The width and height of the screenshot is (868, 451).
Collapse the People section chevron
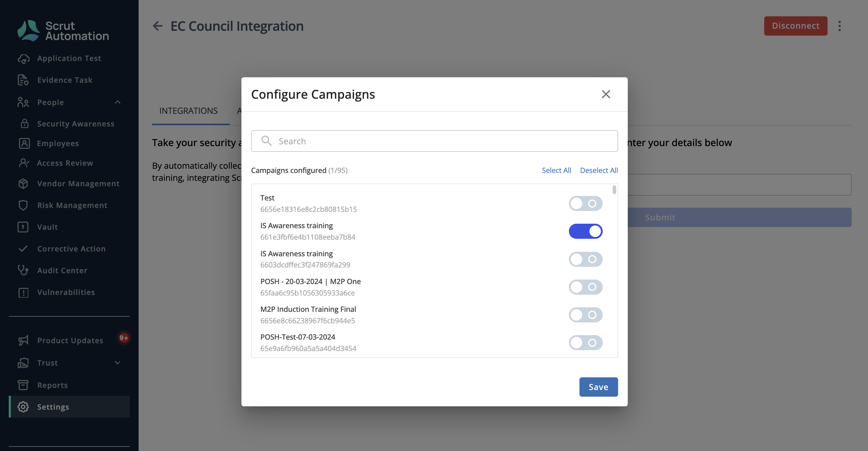118,102
